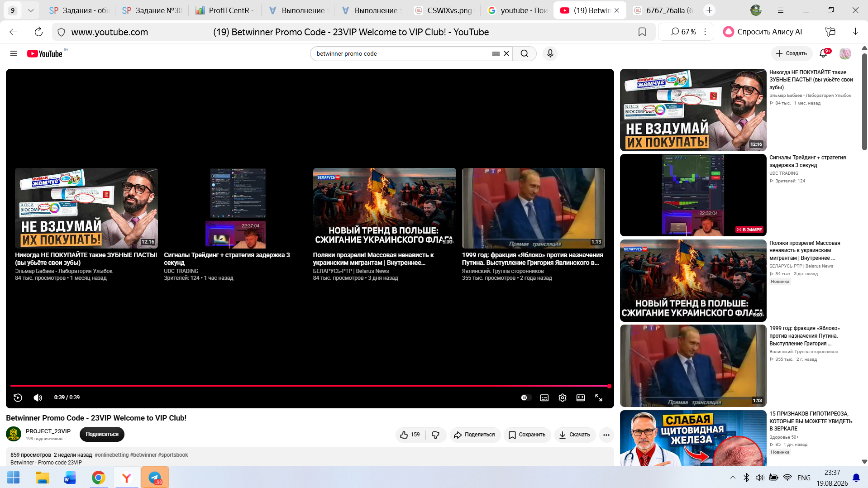Switch to the ProfiTCentR tab

point(226,10)
